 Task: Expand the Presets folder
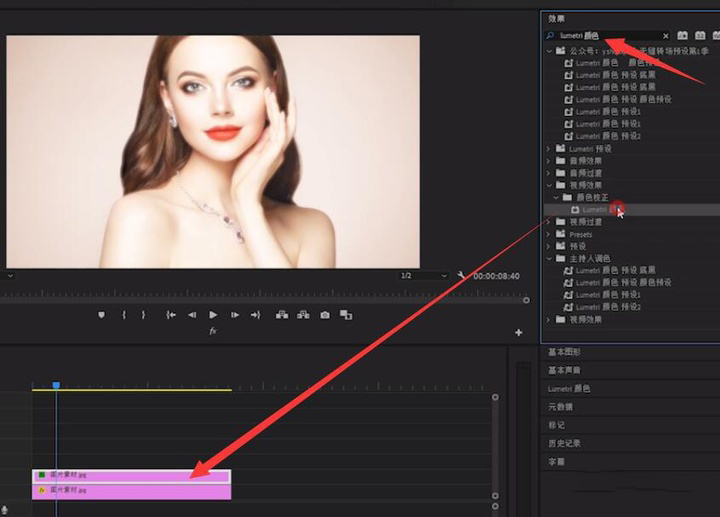click(x=548, y=234)
